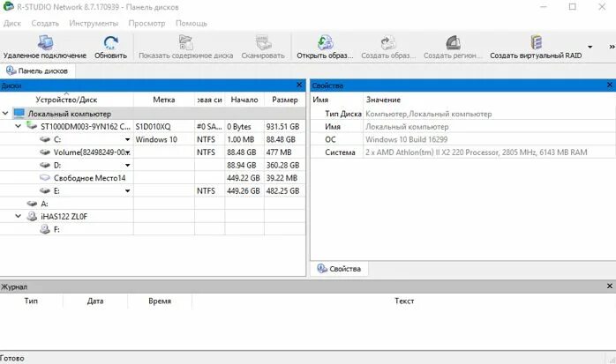The width and height of the screenshot is (616, 364).
Task: Click the Готово status bar text
Action: (x=12, y=358)
